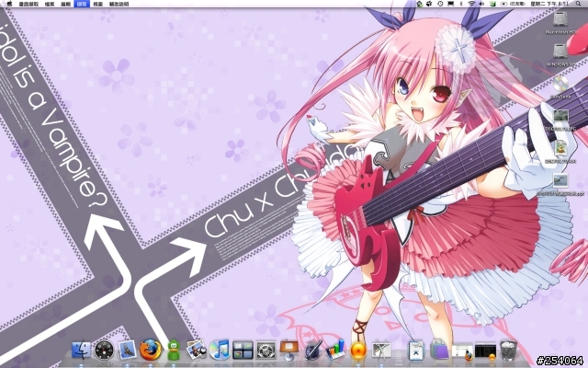Open Adium green duck icon
Screen dimensions: 588x368
tap(174, 350)
